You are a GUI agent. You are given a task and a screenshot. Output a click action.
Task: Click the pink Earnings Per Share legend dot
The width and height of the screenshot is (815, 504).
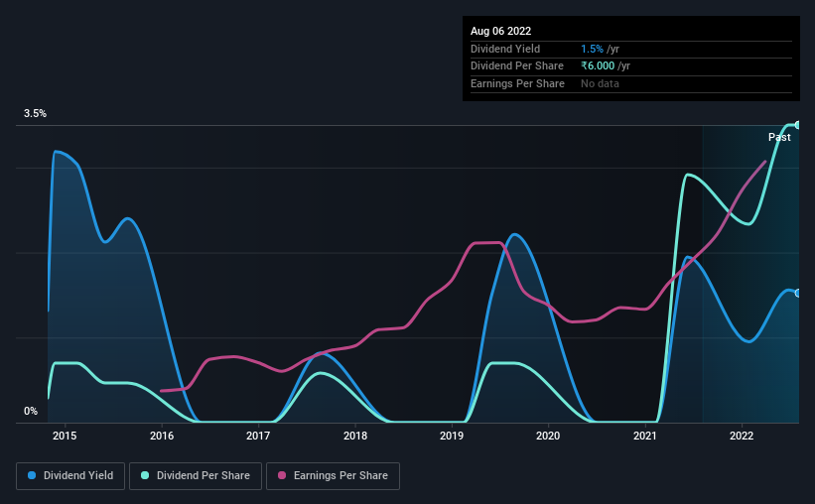[282, 475]
